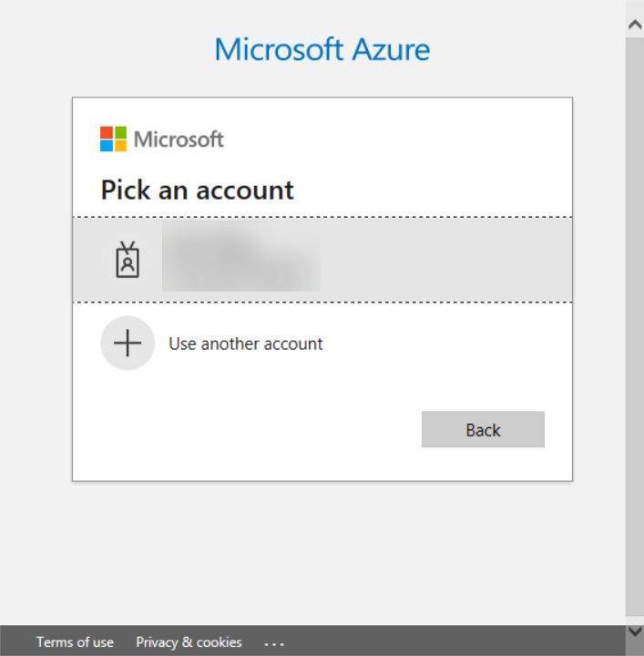
Task: Click the dark footer bar's empty area
Action: [x=455, y=642]
